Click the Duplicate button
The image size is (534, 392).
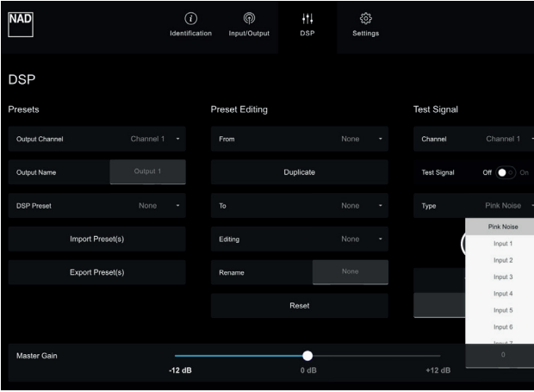299,172
